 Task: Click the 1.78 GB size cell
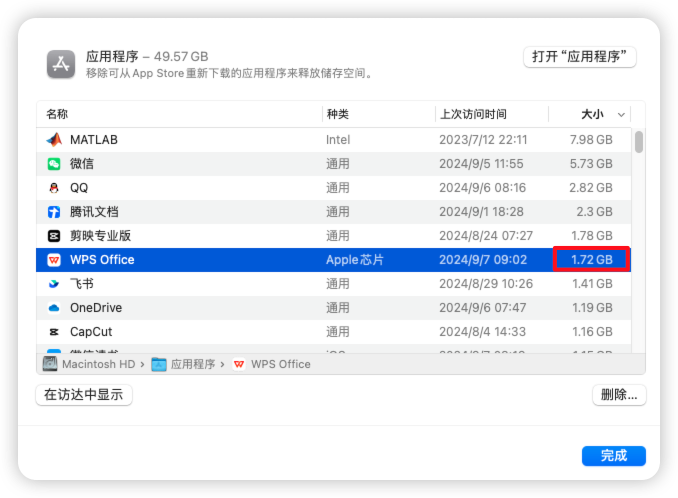click(x=592, y=236)
